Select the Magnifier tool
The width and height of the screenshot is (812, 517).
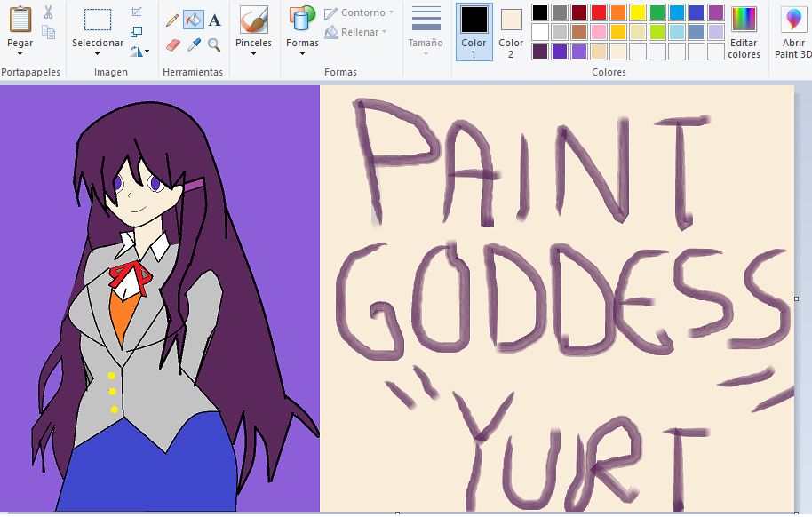[x=213, y=45]
